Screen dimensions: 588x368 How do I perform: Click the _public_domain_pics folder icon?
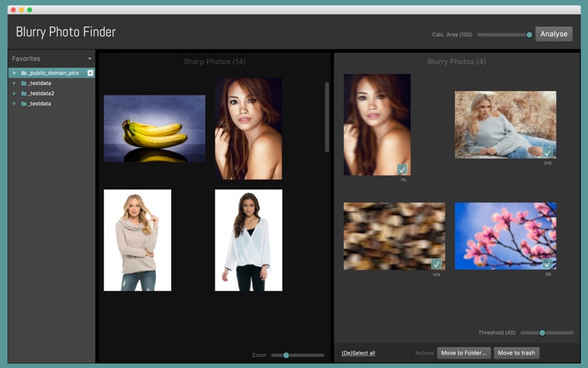click(24, 73)
